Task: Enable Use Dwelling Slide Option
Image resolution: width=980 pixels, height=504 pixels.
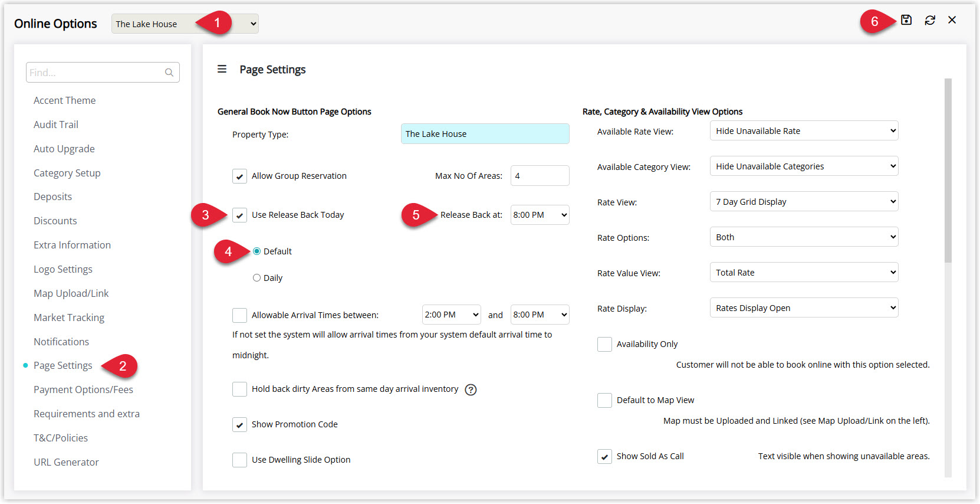Action: (x=239, y=460)
